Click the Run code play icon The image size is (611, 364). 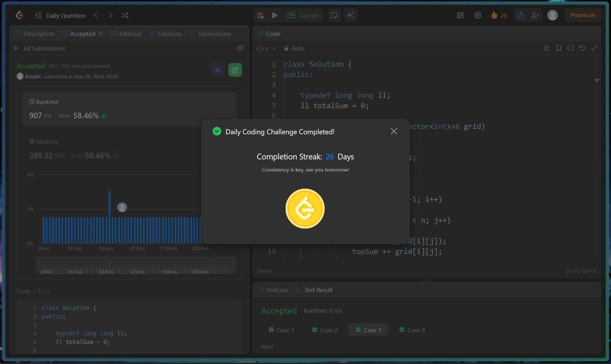pyautogui.click(x=274, y=15)
